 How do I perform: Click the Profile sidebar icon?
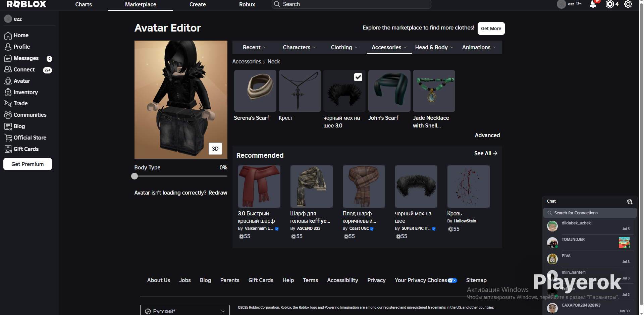8,47
